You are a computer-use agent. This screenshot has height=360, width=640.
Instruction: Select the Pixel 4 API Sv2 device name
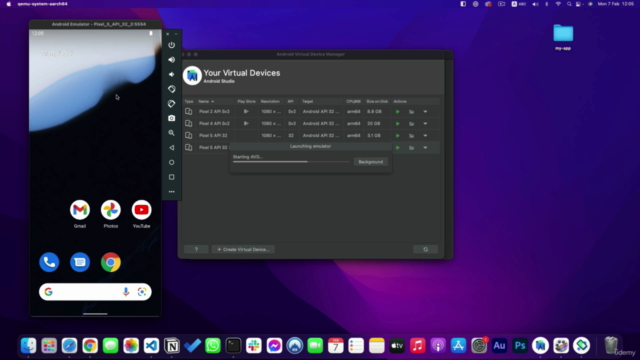pyautogui.click(x=214, y=123)
